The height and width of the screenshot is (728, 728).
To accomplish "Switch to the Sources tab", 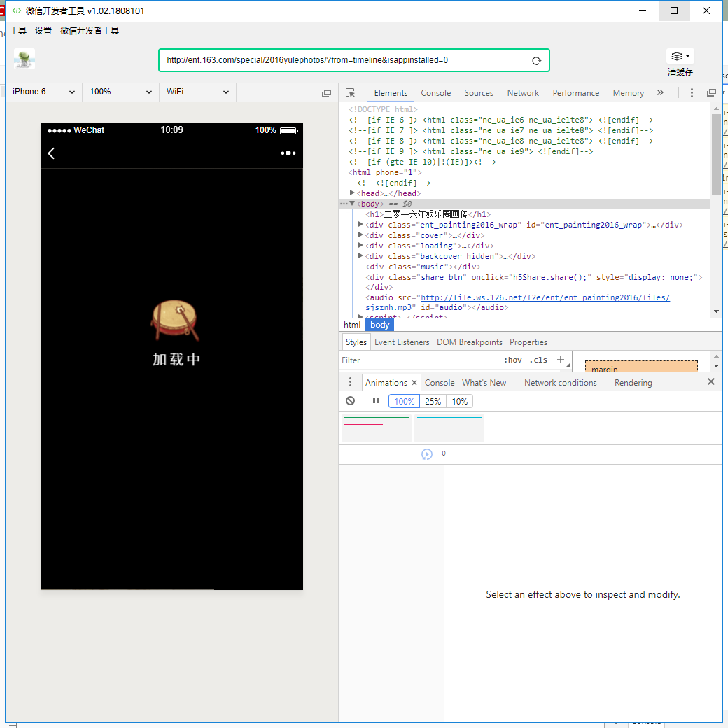I will (479, 93).
